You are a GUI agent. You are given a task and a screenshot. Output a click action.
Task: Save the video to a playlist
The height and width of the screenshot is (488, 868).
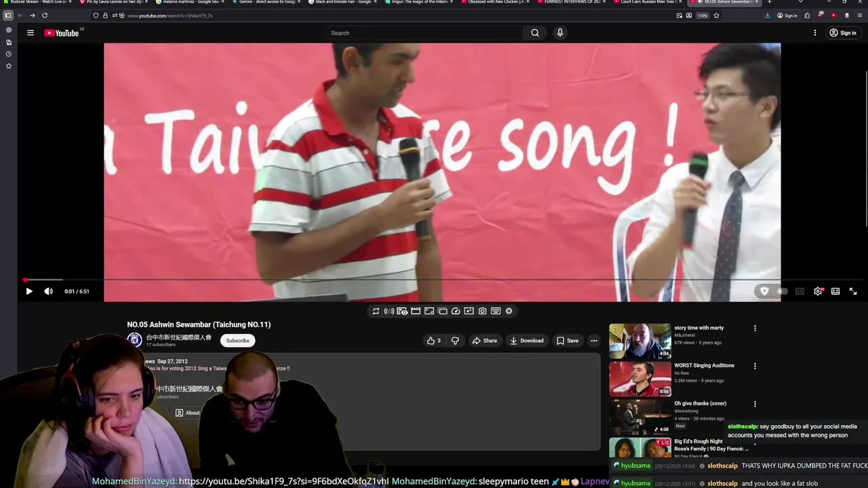pos(568,340)
